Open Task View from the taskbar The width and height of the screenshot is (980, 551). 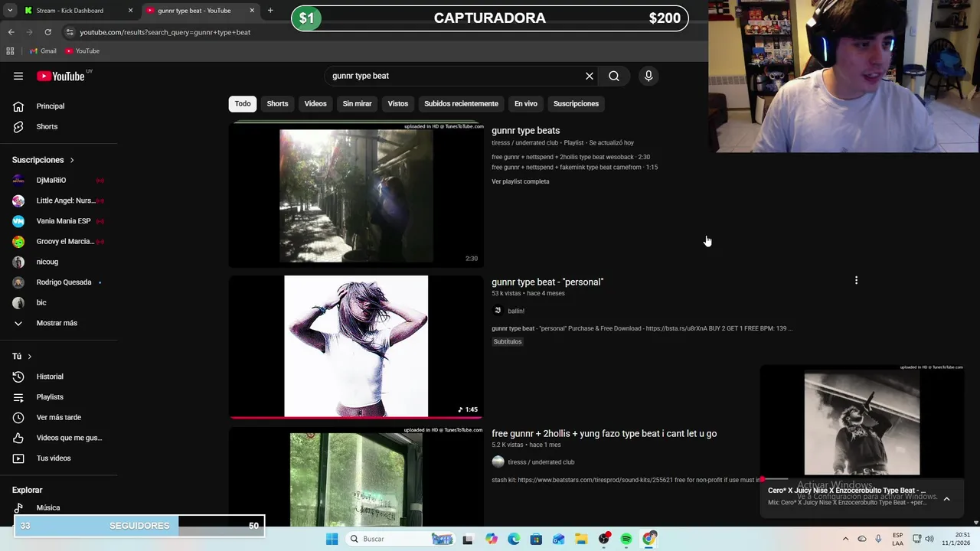pyautogui.click(x=468, y=539)
